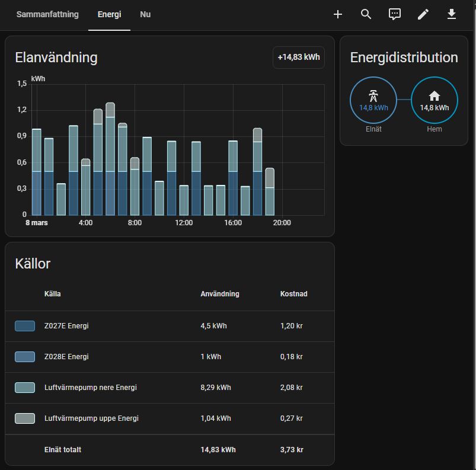Click the Energidistribution card title
Image resolution: width=476 pixels, height=470 pixels.
click(404, 57)
